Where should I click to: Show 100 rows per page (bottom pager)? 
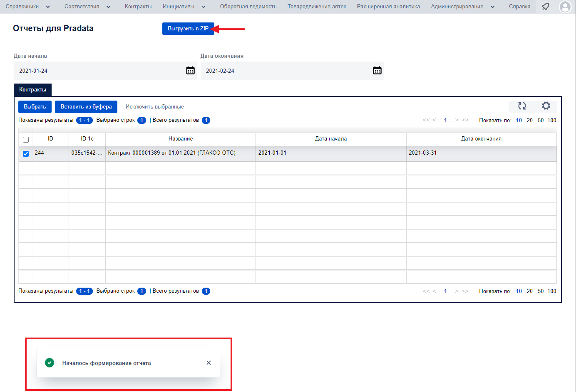coord(552,291)
